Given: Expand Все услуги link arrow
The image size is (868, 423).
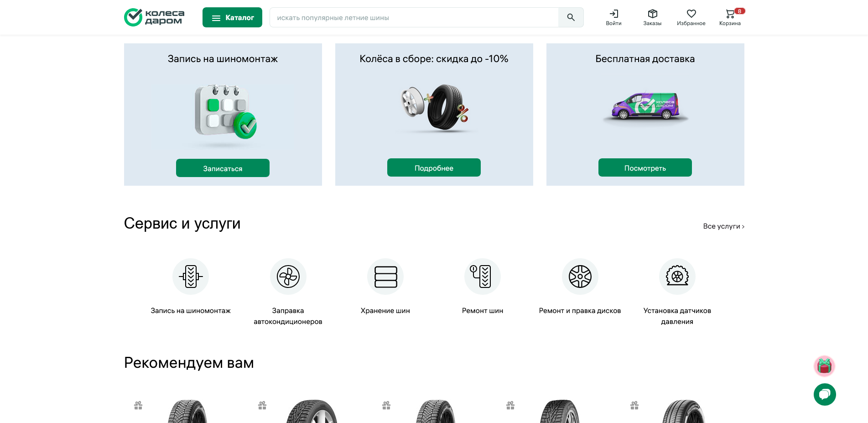Looking at the screenshot, I should [723, 226].
